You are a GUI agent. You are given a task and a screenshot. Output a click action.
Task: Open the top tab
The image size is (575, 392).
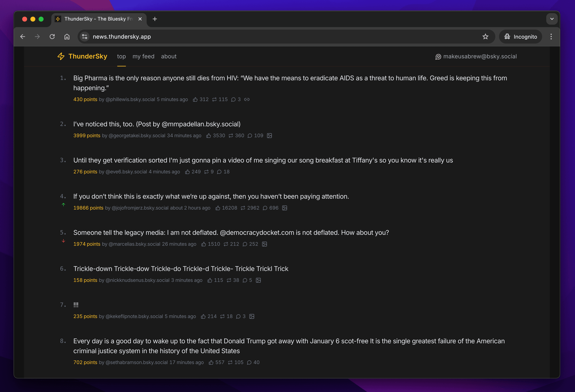pos(121,56)
